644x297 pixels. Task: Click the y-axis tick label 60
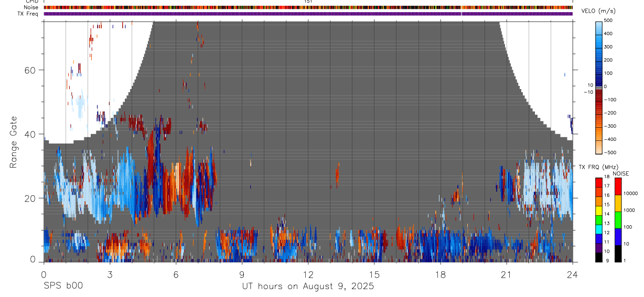pyautogui.click(x=30, y=70)
